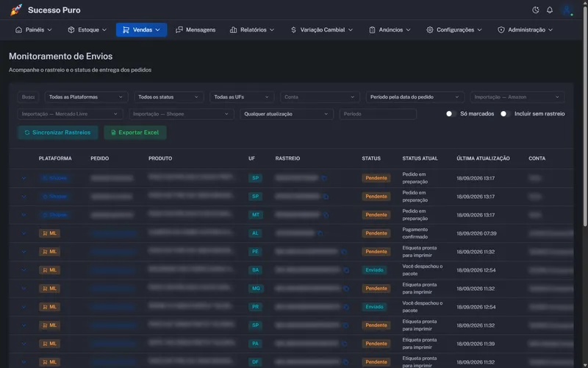The height and width of the screenshot is (368, 588).
Task: Open the Todos os status dropdown
Action: coord(169,97)
